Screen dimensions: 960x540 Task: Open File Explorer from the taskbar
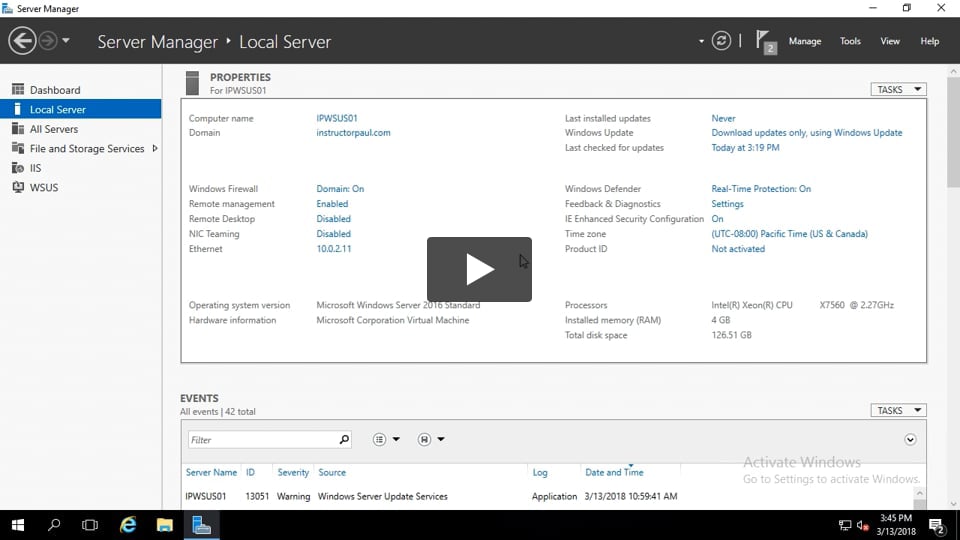(165, 525)
